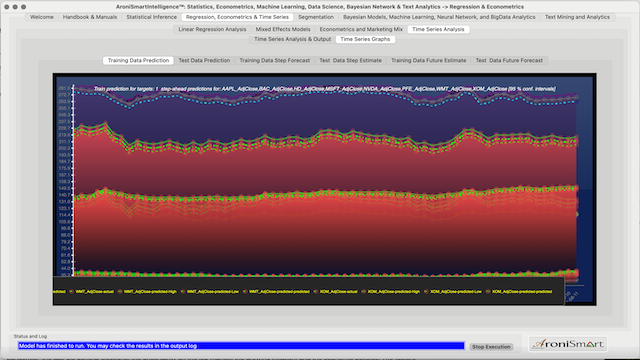The height and width of the screenshot is (360, 640).
Task: Click WMT_AdjClose-actual legend marker
Action: click(71, 291)
